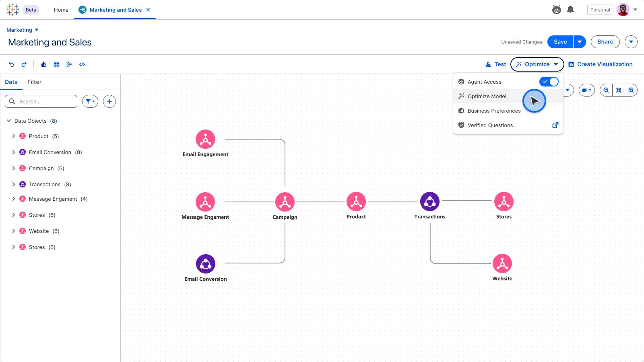Click the add data object plus button
The height and width of the screenshot is (362, 644).
tap(109, 101)
